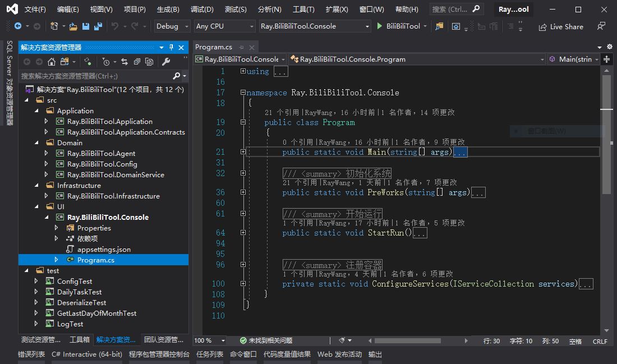Click the split editor icon above the scrollbar
This screenshot has height=364, width=617.
point(606,59)
